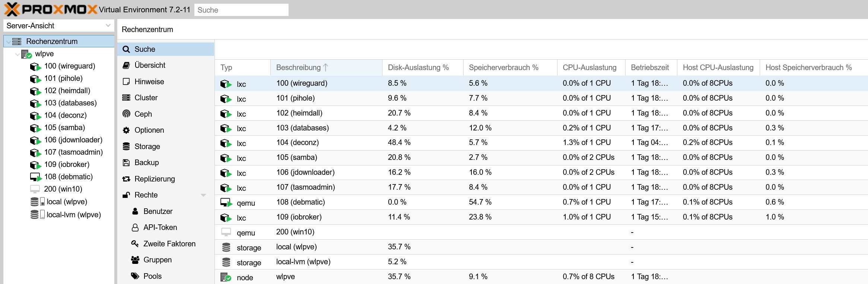Click the win10 VM monitor icon in tree
Image resolution: width=868 pixels, height=284 pixels.
pos(35,189)
